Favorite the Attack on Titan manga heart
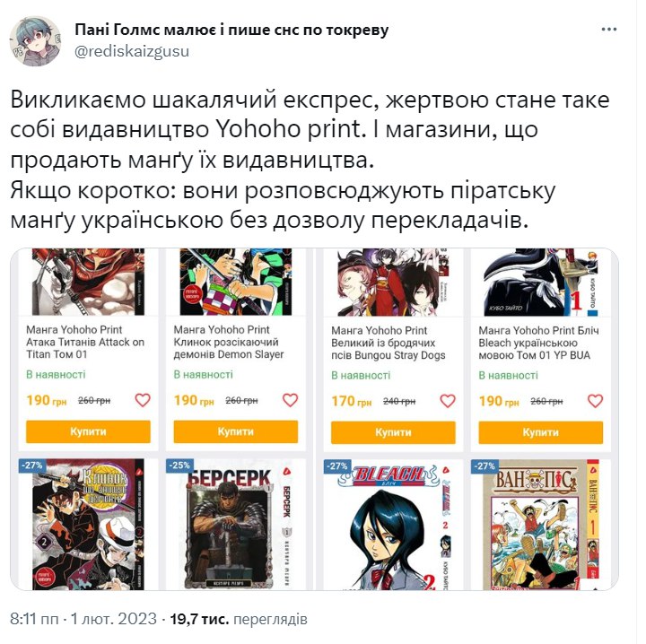 (143, 400)
